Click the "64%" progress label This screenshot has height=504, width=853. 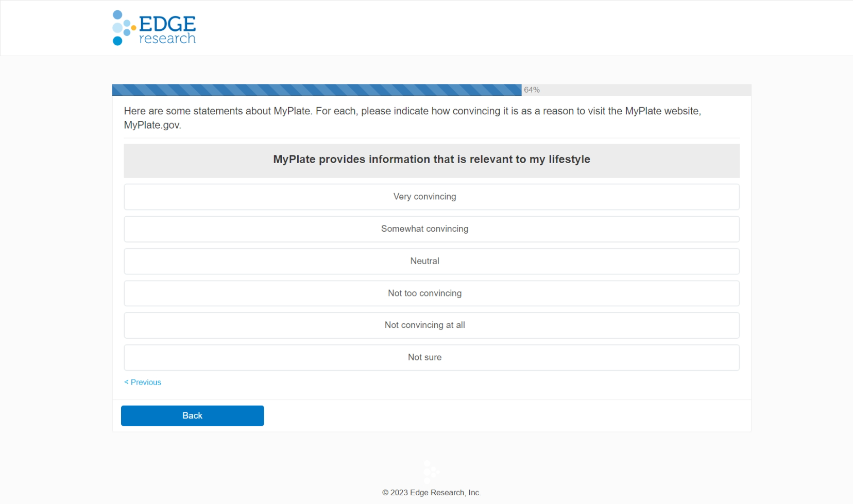(532, 90)
